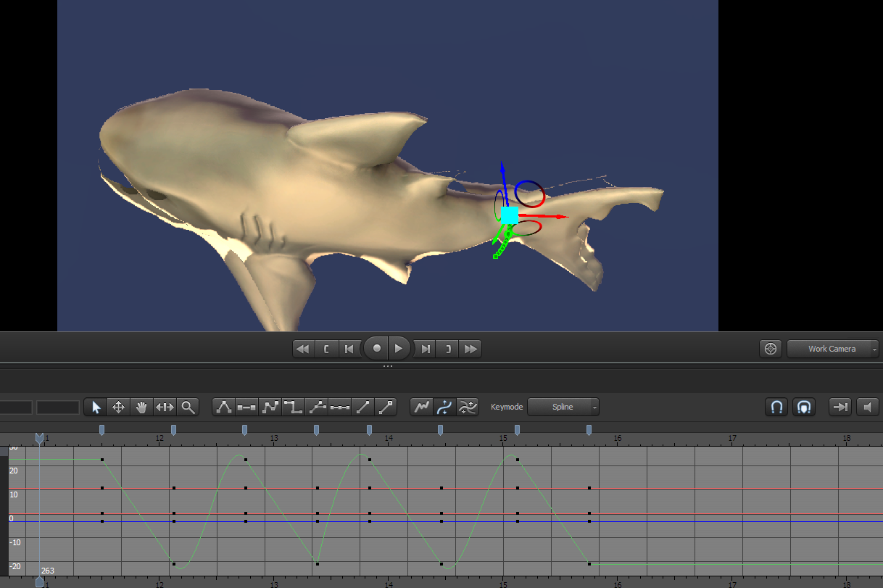Start playback with the play button

click(x=399, y=349)
